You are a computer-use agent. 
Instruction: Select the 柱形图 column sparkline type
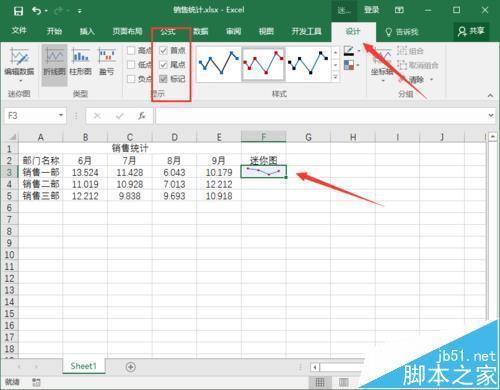(x=81, y=62)
